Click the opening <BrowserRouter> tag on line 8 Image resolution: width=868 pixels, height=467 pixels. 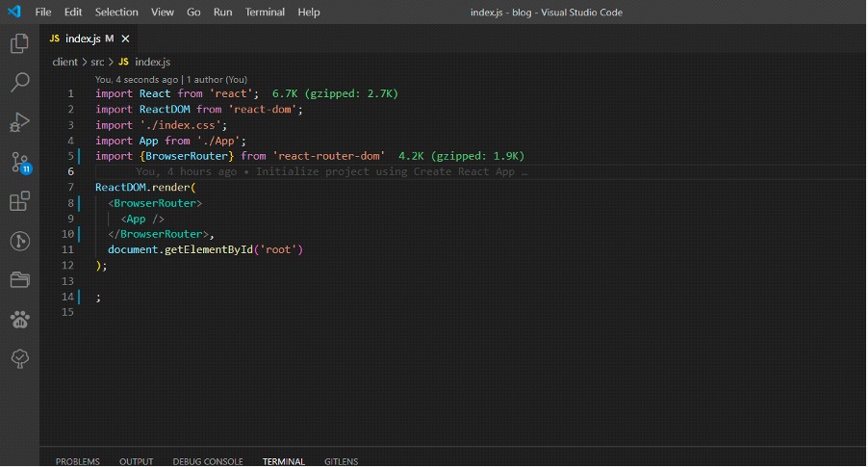[x=155, y=203]
